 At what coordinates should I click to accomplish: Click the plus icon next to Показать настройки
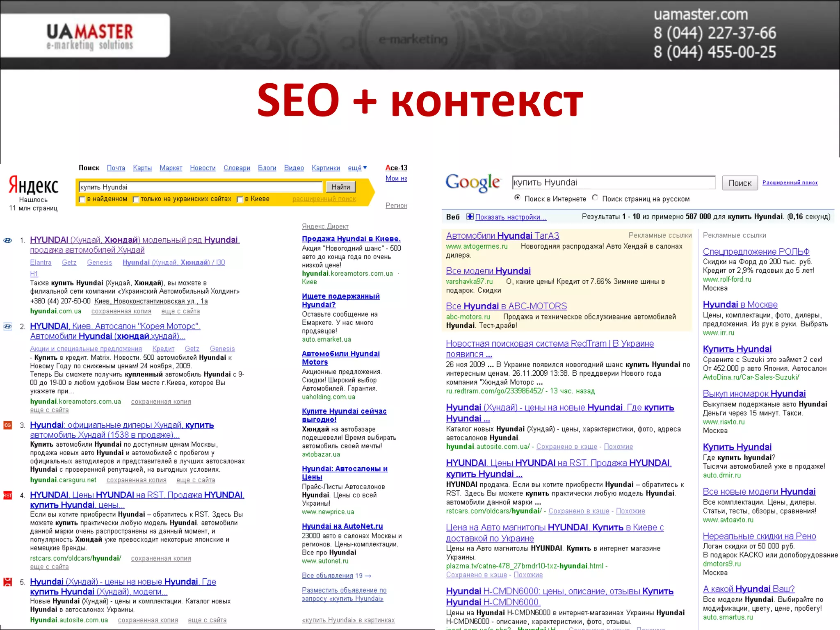[x=470, y=217]
